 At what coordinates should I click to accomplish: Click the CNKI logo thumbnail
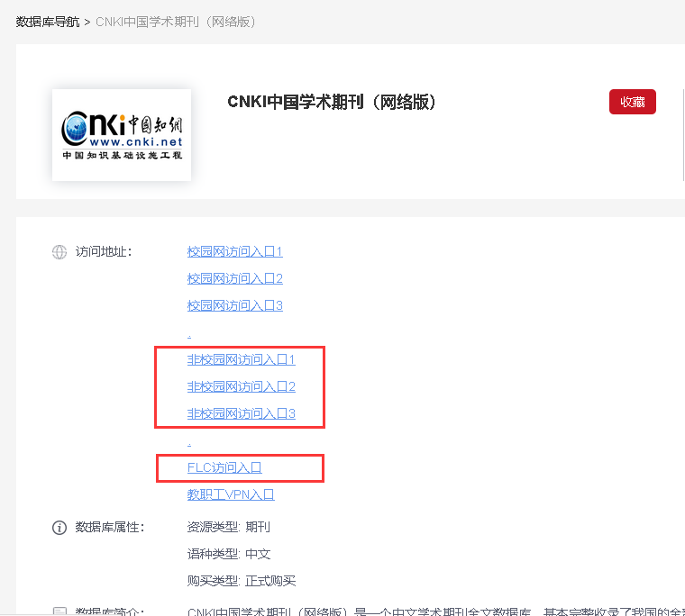[122, 135]
